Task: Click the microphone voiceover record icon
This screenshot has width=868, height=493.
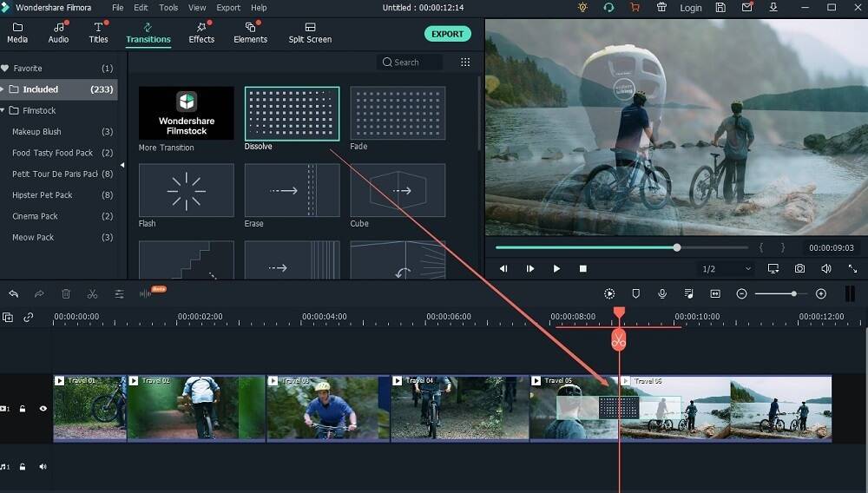Action: [x=662, y=294]
